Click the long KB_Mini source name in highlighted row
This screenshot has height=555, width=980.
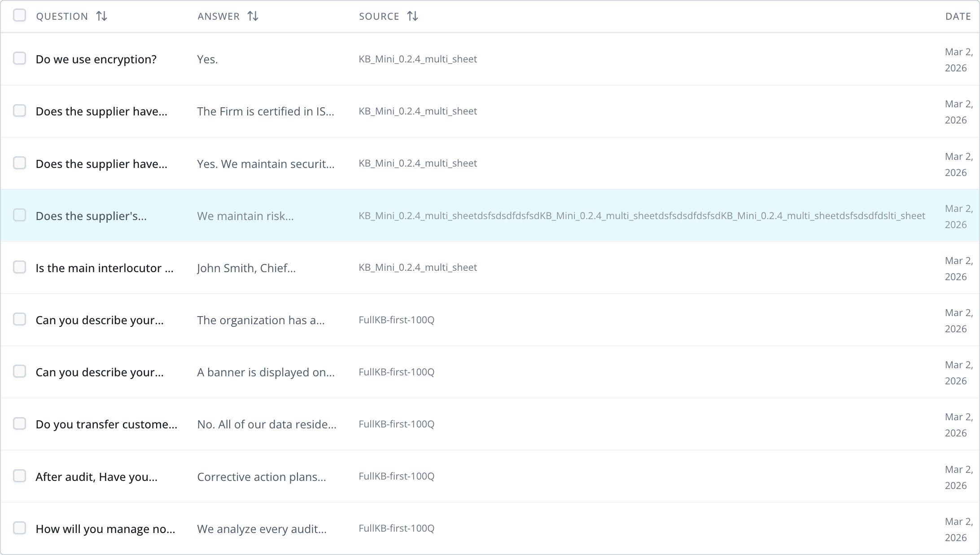click(642, 216)
